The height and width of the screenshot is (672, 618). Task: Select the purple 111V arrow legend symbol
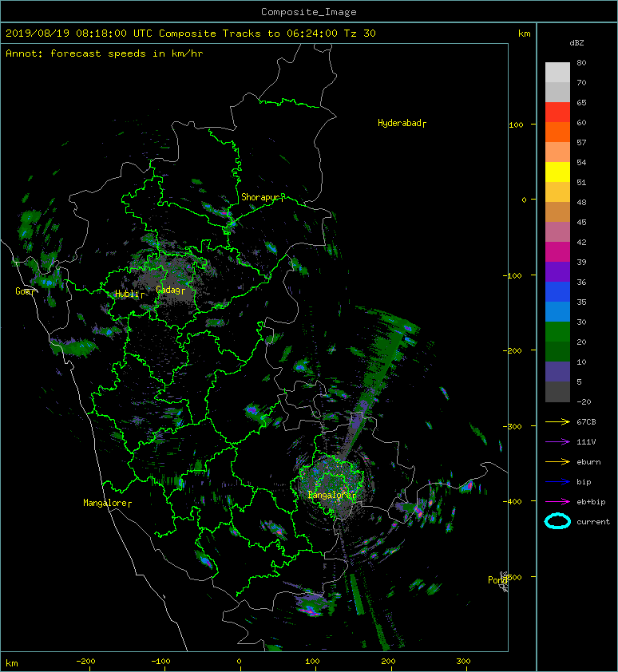point(557,442)
